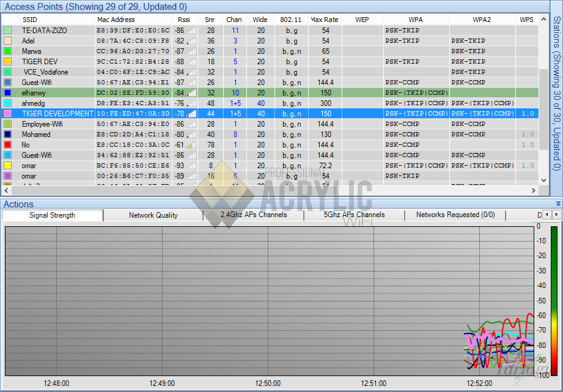Click the pink swatch for TIGER DEVELOPMENT

coord(7,114)
